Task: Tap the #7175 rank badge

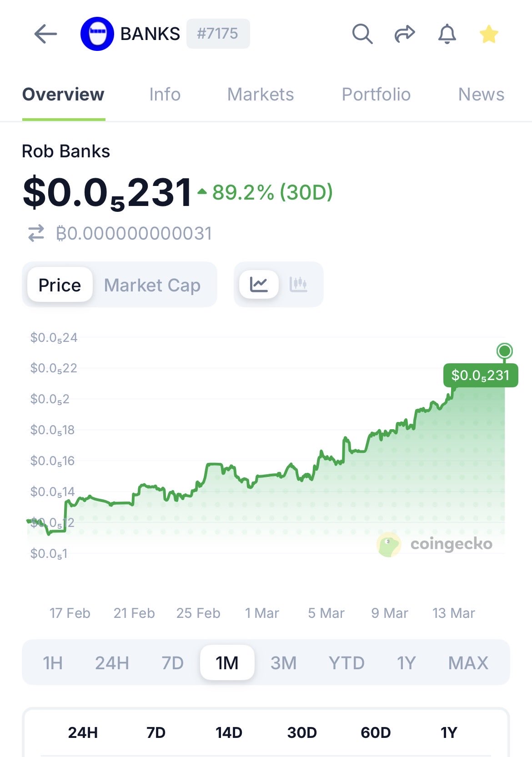Action: tap(218, 34)
